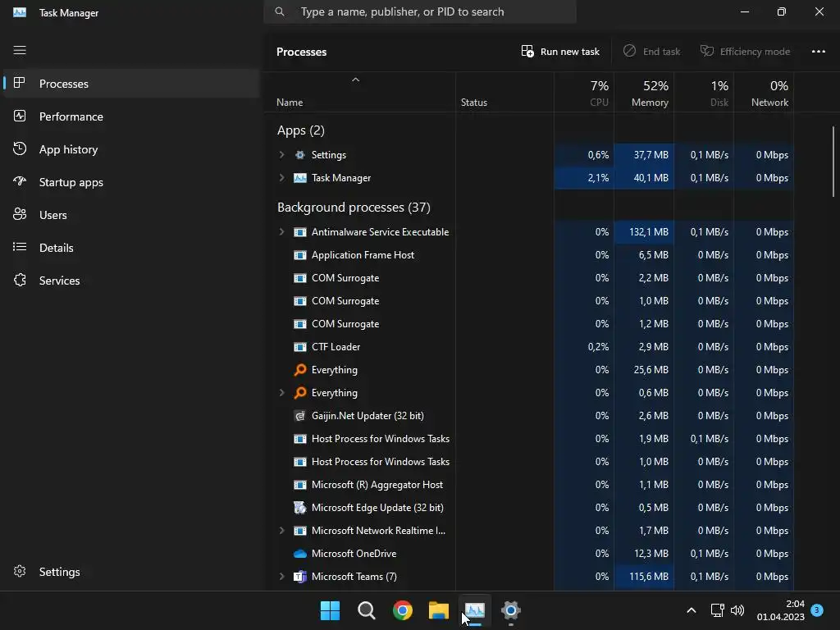
Task: Click the 115,6 MB memory cell
Action: click(x=644, y=577)
